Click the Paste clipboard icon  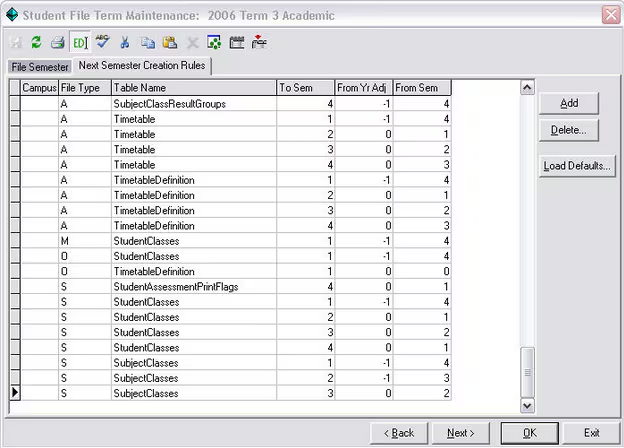coord(170,42)
